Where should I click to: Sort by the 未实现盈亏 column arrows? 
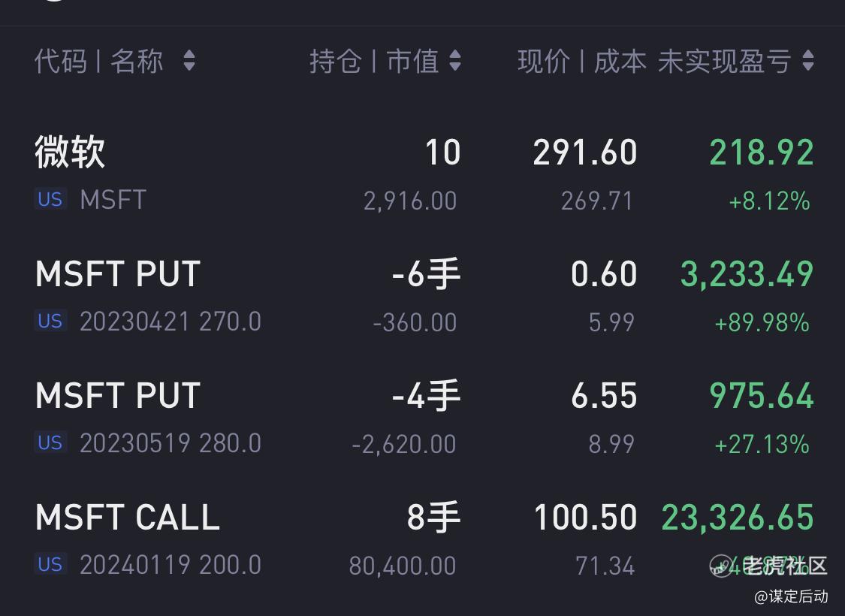point(807,60)
